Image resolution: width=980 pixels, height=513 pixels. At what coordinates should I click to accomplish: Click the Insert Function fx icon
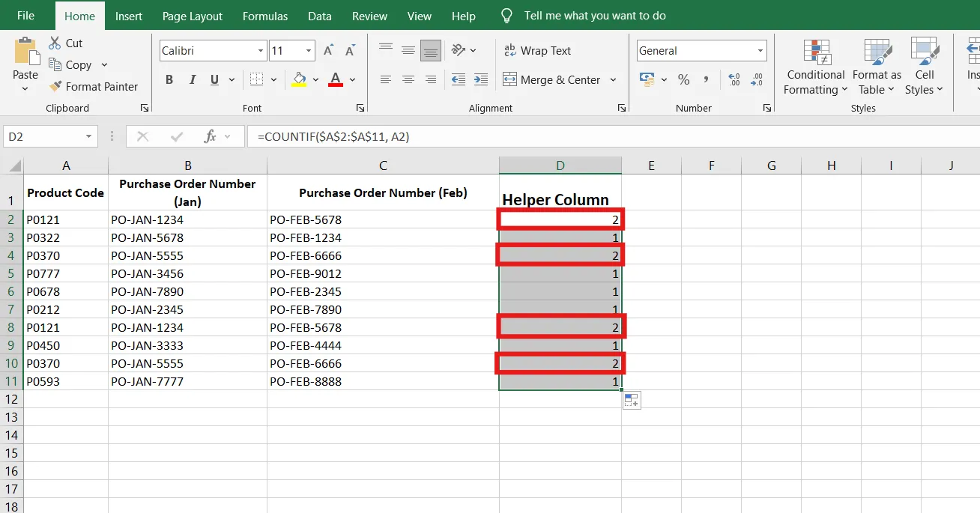click(211, 136)
